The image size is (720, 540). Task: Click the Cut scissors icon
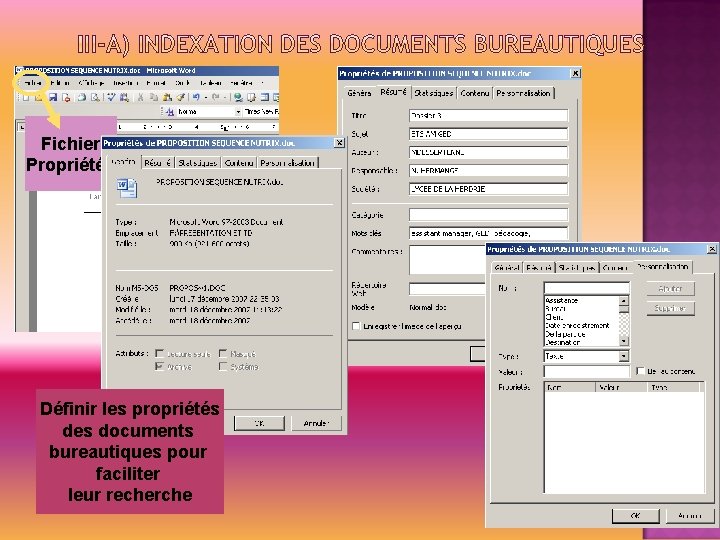pyautogui.click(x=141, y=97)
